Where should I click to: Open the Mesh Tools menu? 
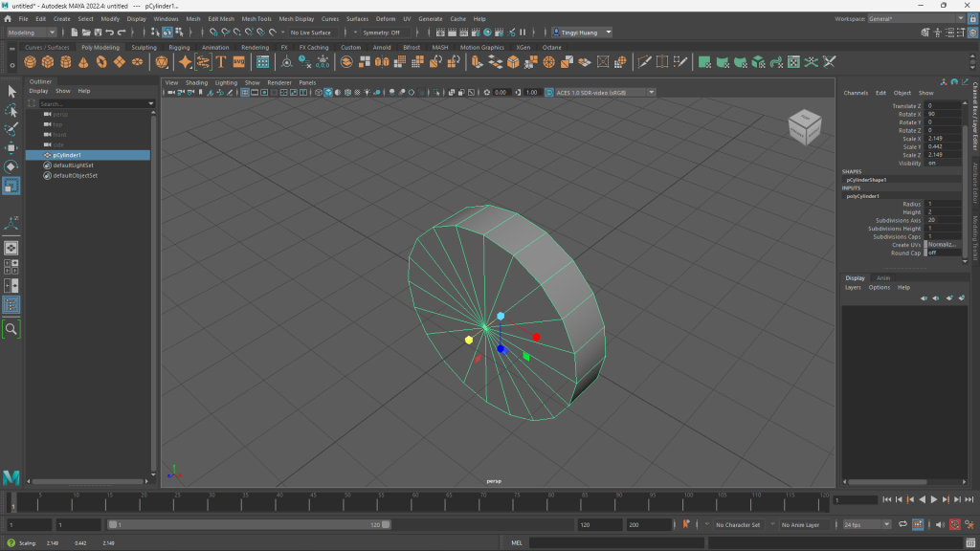[x=256, y=19]
